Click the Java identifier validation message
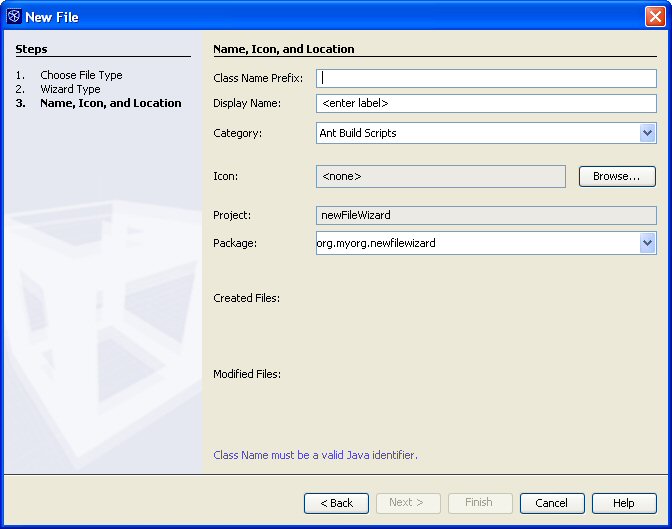Image resolution: width=672 pixels, height=529 pixels. click(x=315, y=455)
